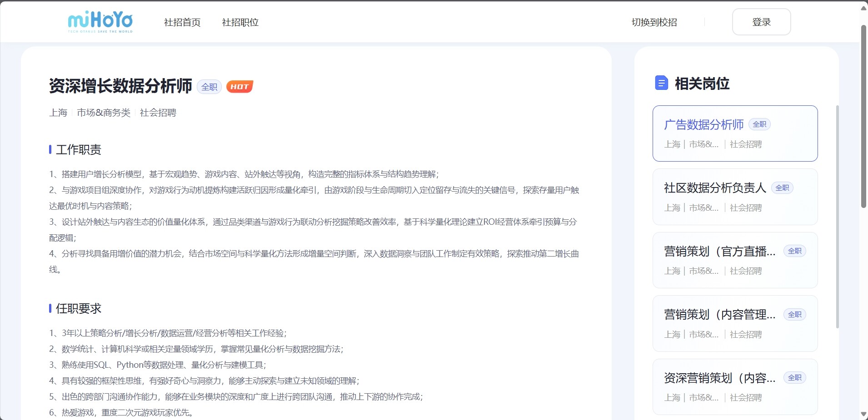Viewport: 868px width, 420px height.
Task: Click the miHoYo logo
Action: (x=100, y=22)
